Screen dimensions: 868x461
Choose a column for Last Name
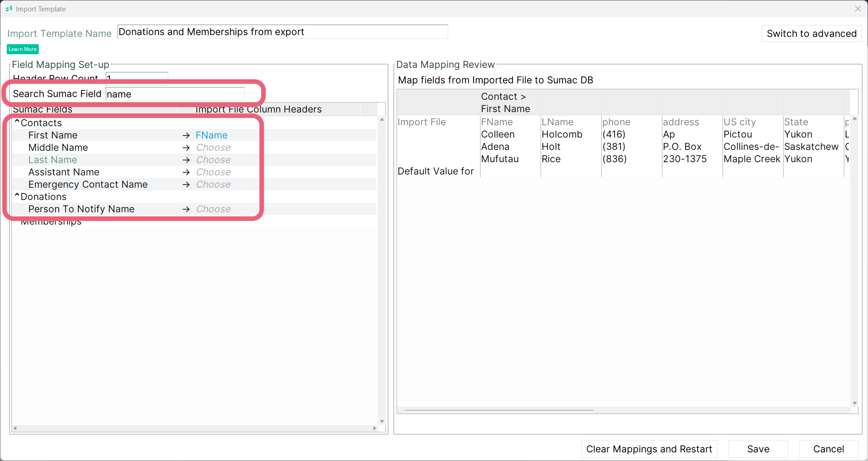coord(213,160)
